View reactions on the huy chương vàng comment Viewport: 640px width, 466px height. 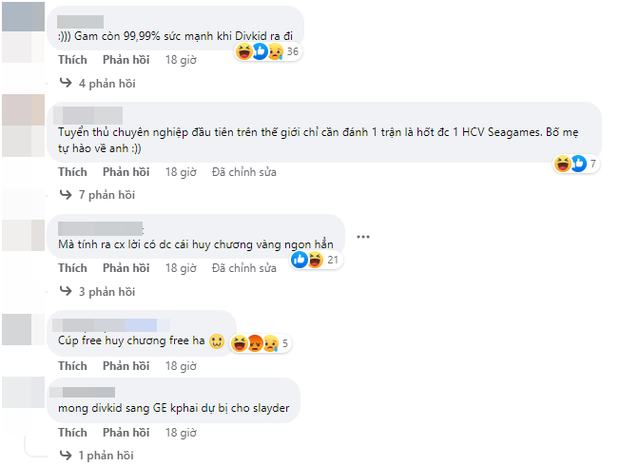(315, 260)
